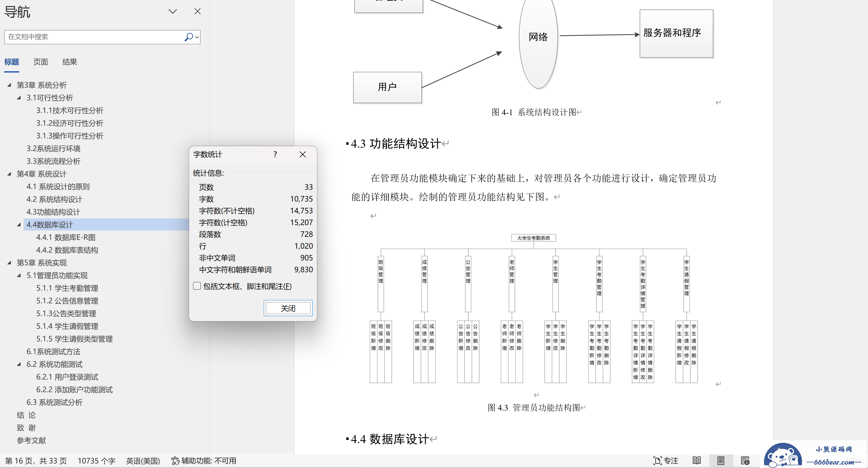
Task: Switch to Print Layout view icon
Action: [721, 460]
